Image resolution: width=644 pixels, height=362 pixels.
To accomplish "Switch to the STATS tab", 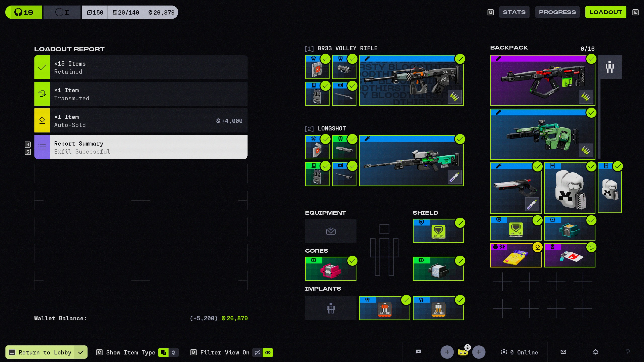I will tap(514, 12).
